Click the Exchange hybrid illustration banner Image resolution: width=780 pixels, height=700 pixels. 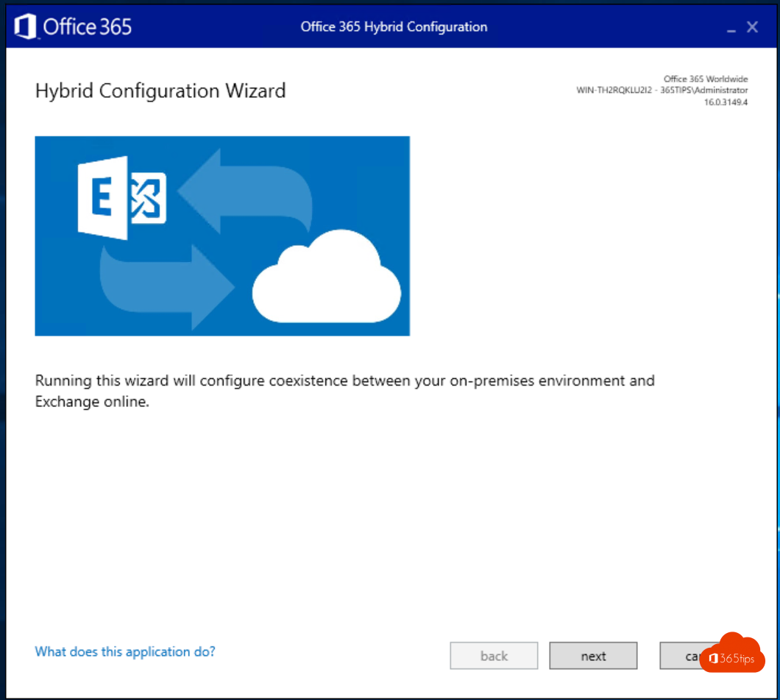click(222, 236)
